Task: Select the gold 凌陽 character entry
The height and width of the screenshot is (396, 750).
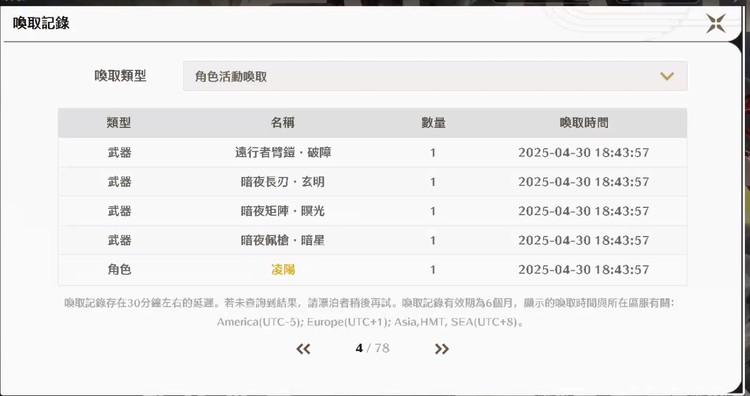Action: pos(283,269)
